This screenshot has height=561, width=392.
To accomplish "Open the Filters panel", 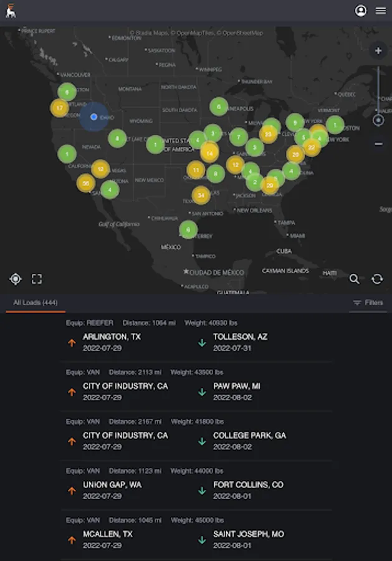I will pyautogui.click(x=368, y=303).
